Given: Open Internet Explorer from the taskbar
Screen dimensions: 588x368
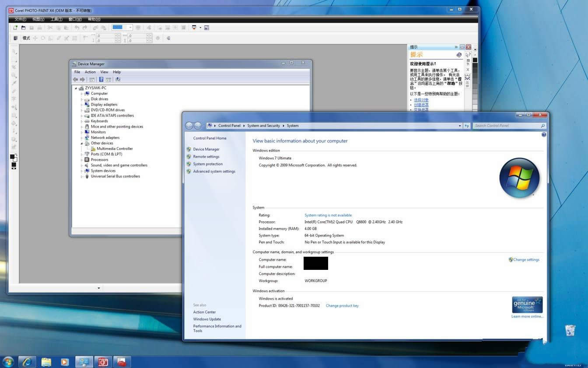Looking at the screenshot, I should [x=27, y=362].
